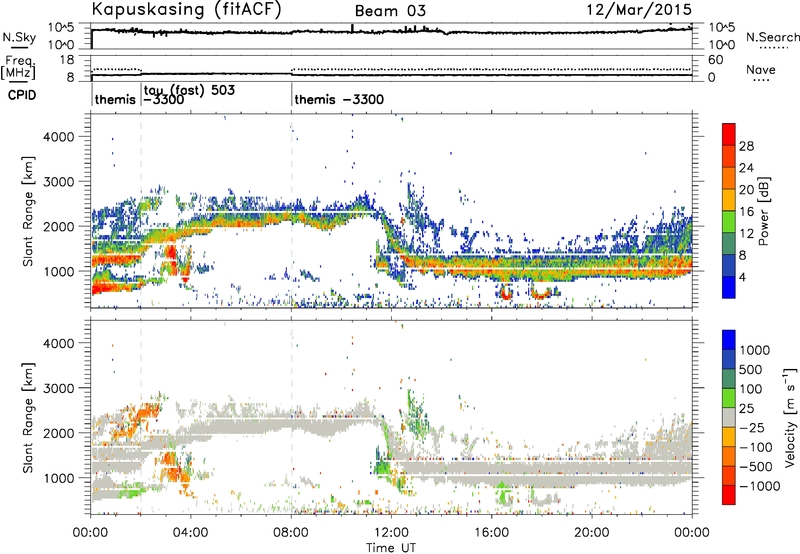Click the 'Velocity [m s-1]' colorbar title
The height and width of the screenshot is (554, 800).
[x=791, y=417]
